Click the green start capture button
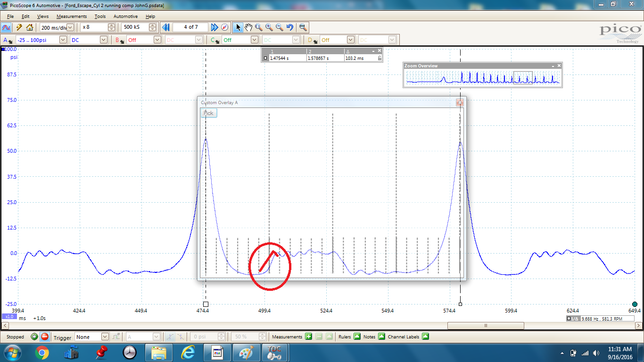This screenshot has width=644, height=362. click(x=34, y=337)
